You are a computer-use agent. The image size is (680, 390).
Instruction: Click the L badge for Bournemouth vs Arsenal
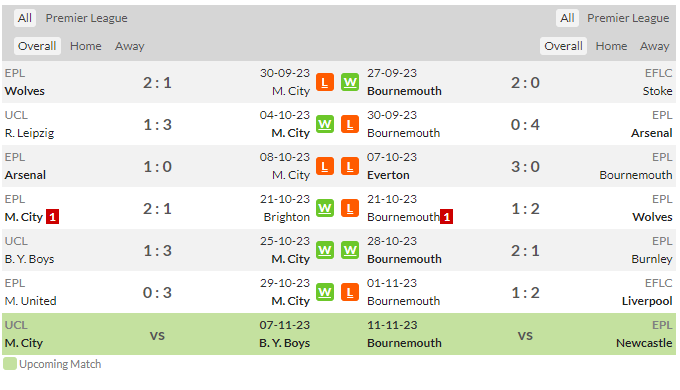coord(350,125)
